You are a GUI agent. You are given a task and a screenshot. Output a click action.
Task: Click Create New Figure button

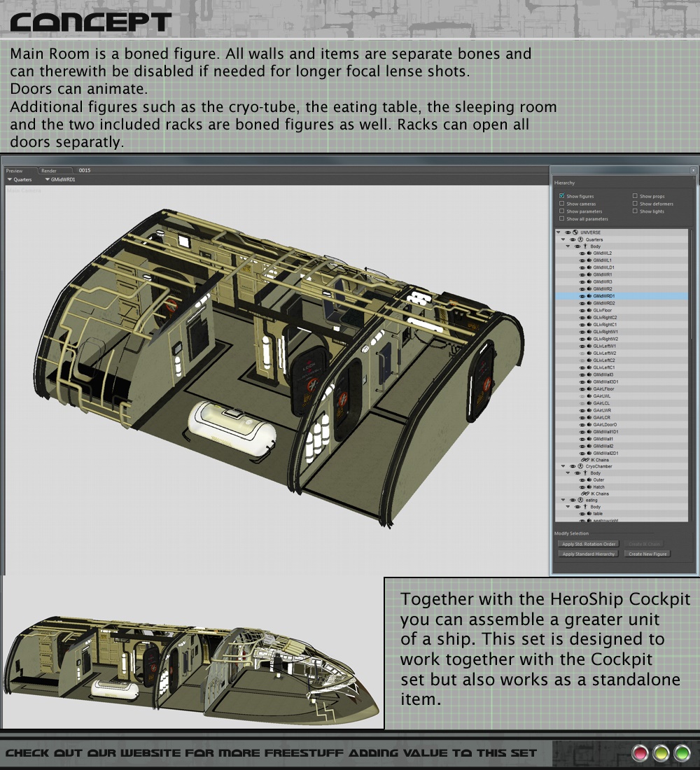tap(647, 554)
